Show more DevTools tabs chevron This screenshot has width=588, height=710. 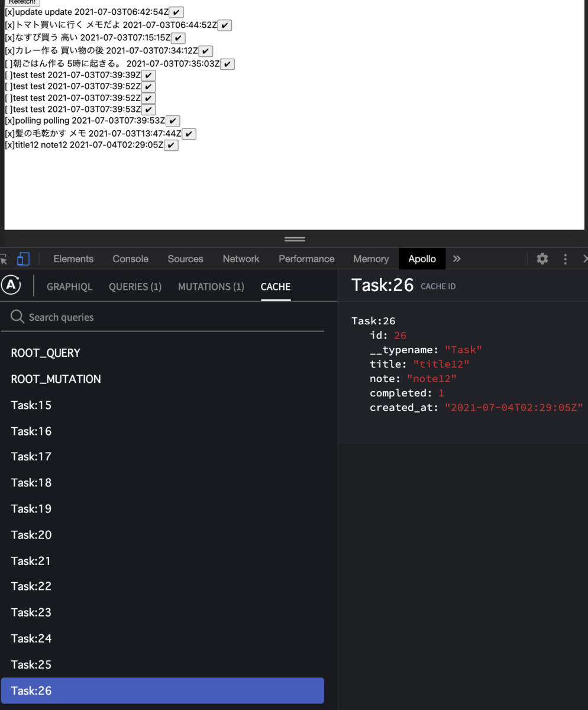457,259
